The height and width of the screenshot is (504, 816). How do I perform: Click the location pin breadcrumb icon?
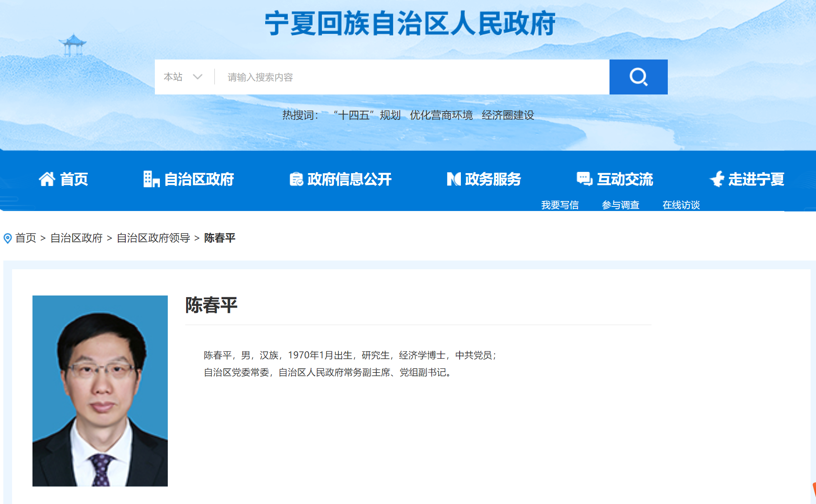click(x=7, y=238)
